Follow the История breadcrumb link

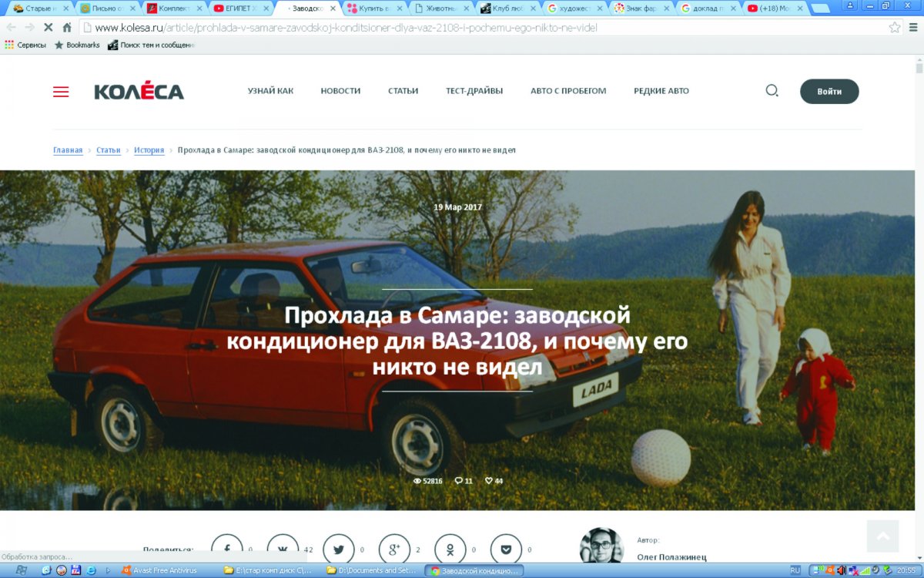click(149, 150)
